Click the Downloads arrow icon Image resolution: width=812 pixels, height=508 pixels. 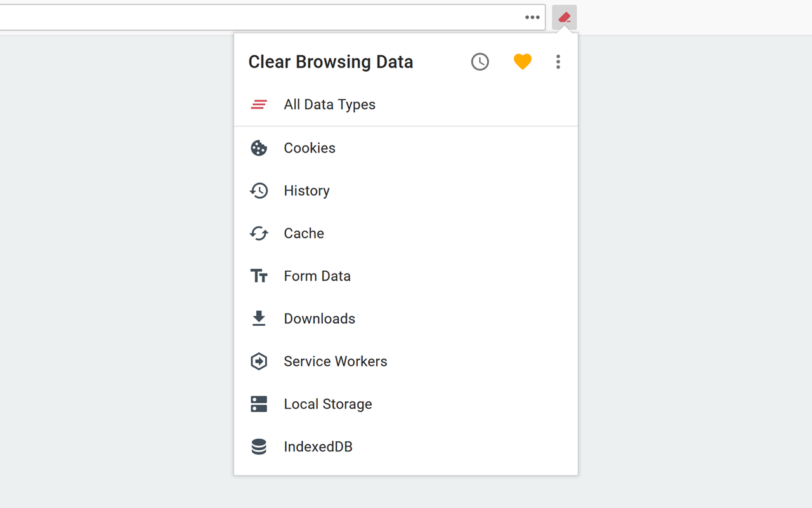259,319
